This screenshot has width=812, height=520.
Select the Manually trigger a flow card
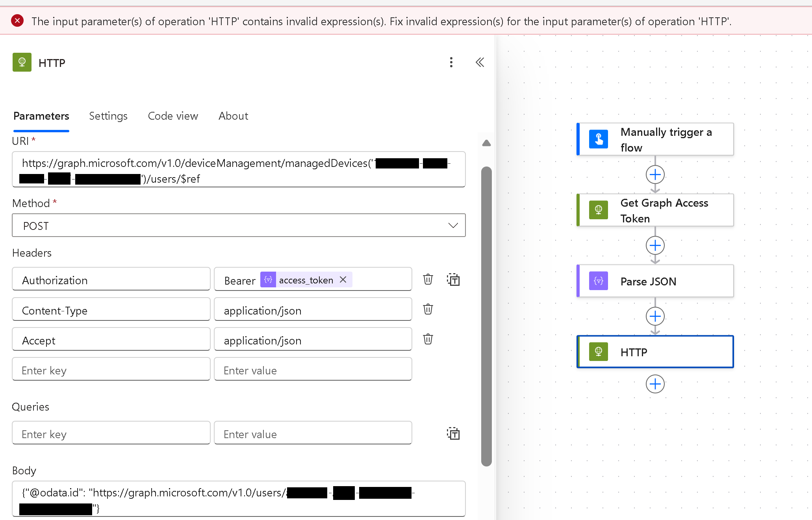coord(655,139)
